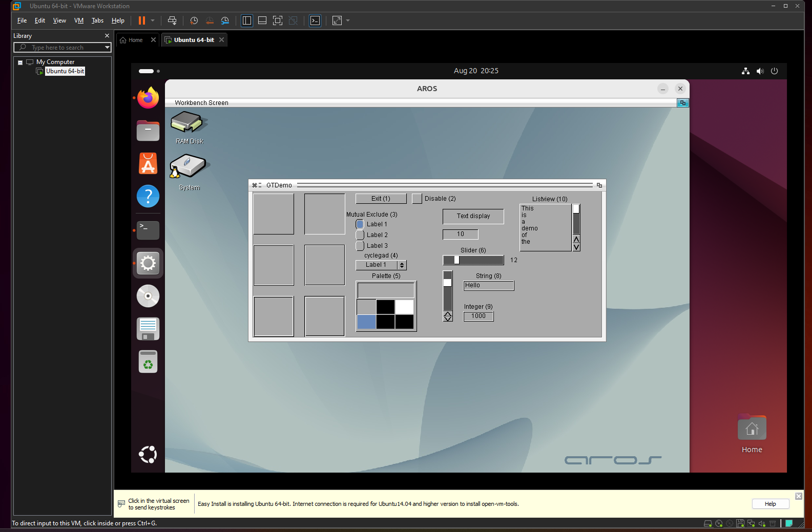Open the Ubuntu date and time menu
This screenshot has width=812, height=532.
[x=476, y=71]
